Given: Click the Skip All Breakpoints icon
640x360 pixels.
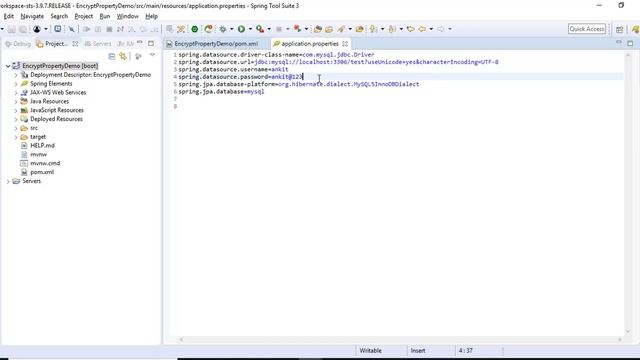Looking at the screenshot, I should coord(71,29).
